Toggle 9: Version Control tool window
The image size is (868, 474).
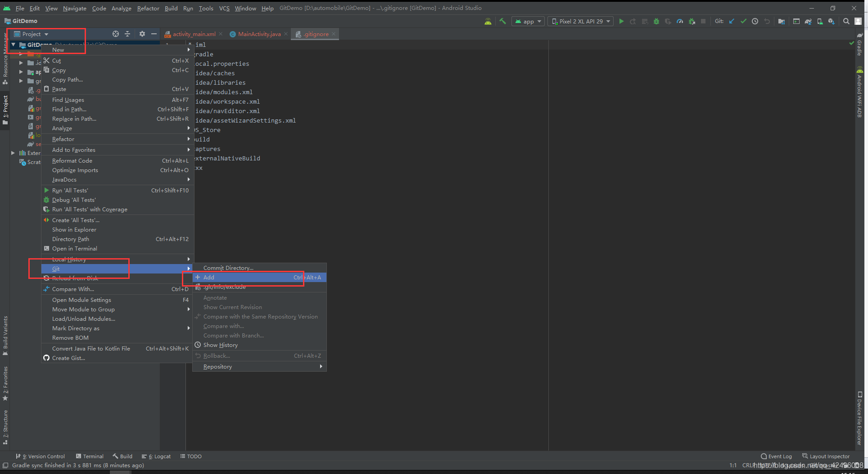[40, 456]
